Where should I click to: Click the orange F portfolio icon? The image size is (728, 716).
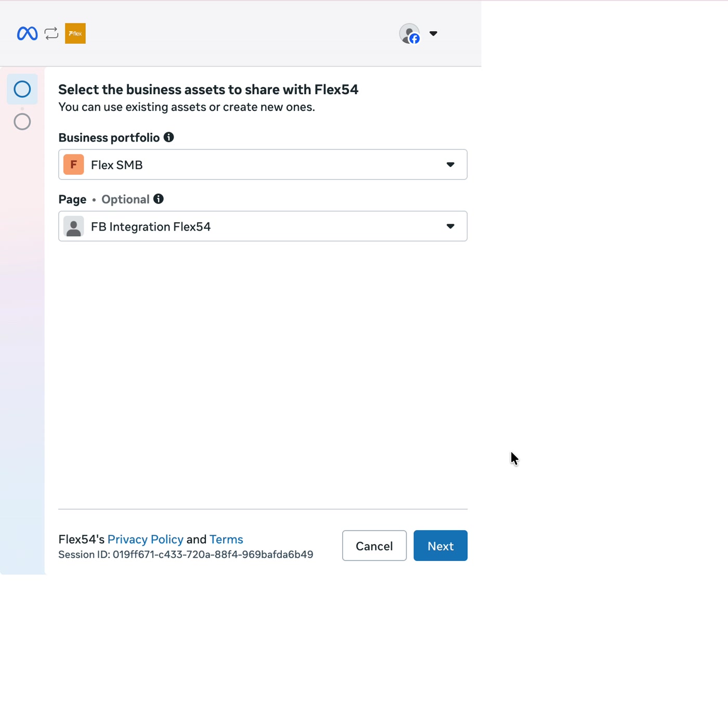74,164
